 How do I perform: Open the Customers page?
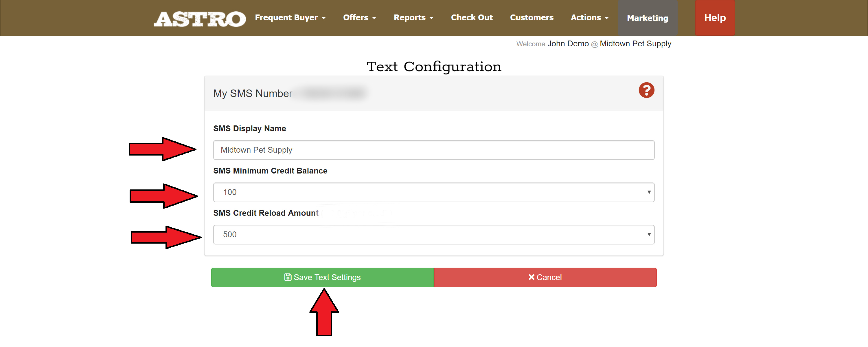click(x=532, y=18)
